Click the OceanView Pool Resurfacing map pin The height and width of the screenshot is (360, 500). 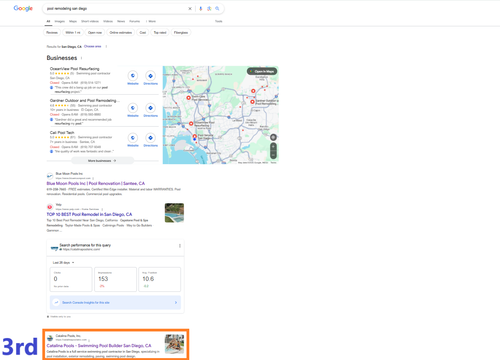tap(191, 124)
